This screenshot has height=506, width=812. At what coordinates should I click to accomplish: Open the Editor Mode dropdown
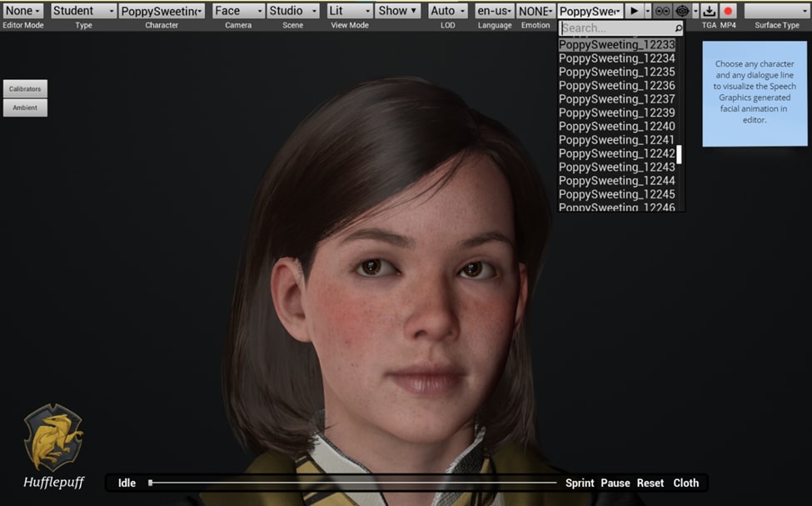[22, 11]
